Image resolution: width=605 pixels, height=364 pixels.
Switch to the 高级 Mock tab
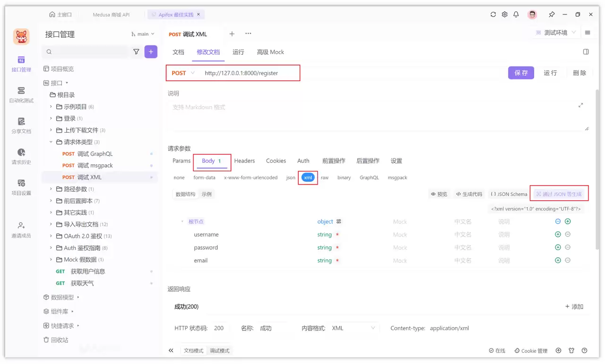click(270, 52)
